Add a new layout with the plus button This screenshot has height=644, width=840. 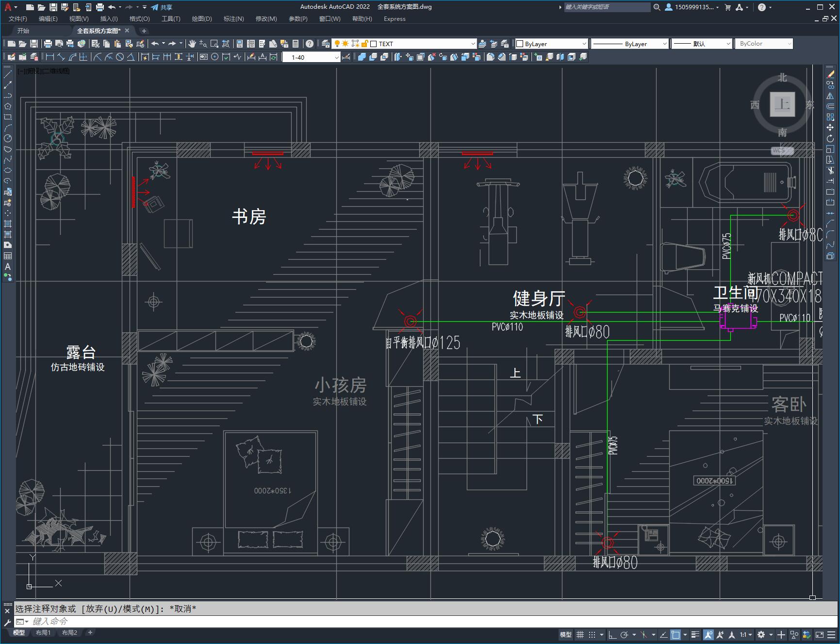pos(90,632)
